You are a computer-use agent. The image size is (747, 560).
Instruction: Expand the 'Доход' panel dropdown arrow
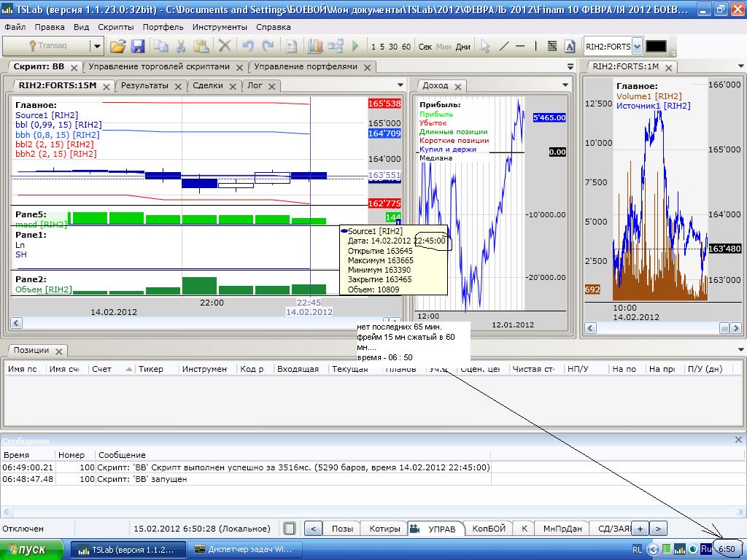coord(565,85)
